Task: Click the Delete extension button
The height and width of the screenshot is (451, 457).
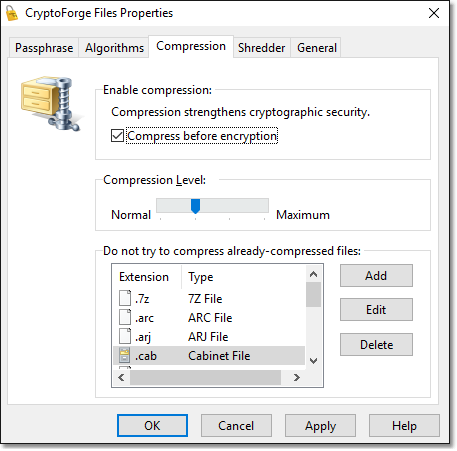Action: 376,345
